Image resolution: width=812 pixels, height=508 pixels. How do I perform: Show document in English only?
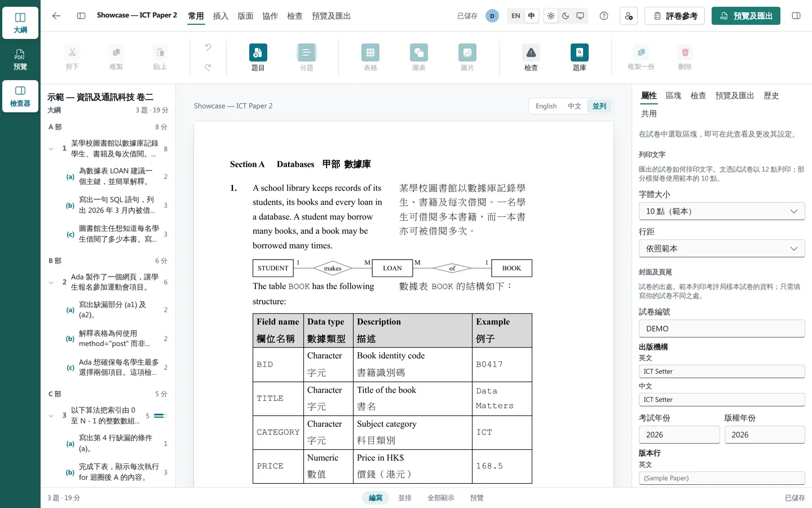(546, 106)
